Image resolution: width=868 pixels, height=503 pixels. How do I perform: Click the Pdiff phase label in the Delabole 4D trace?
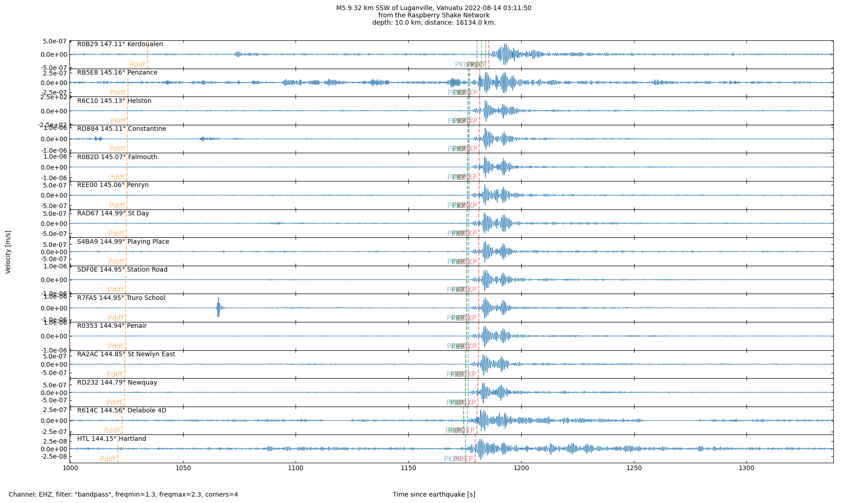(112, 431)
